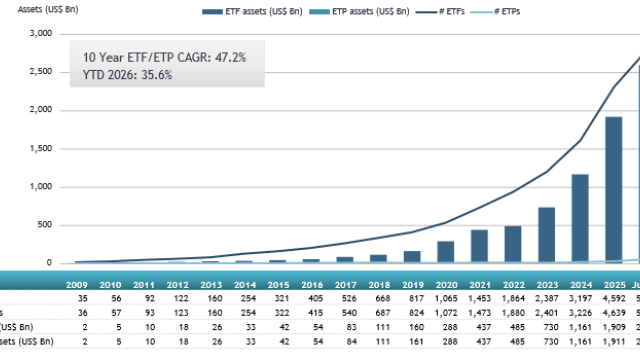Screen dimensions: 640x360
Task: Click the 2010 column header
Action: [x=110, y=285]
